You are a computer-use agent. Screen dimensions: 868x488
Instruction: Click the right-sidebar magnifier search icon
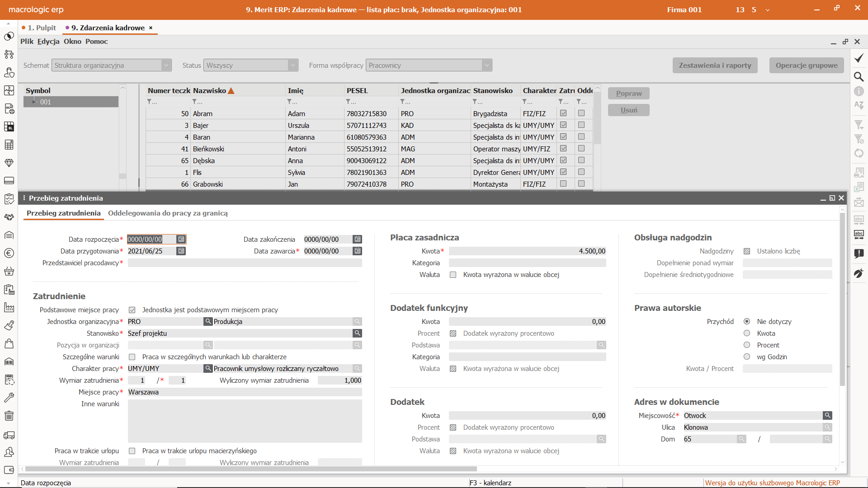[859, 76]
